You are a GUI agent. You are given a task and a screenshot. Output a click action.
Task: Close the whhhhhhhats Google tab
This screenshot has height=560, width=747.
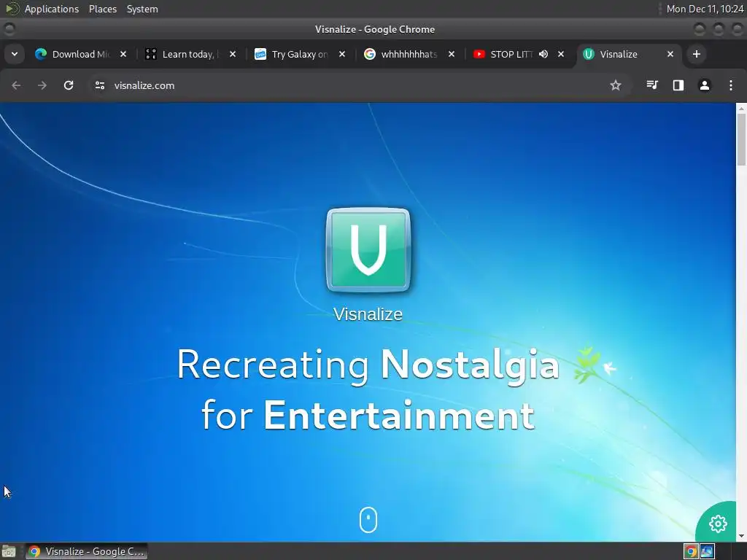pos(452,54)
